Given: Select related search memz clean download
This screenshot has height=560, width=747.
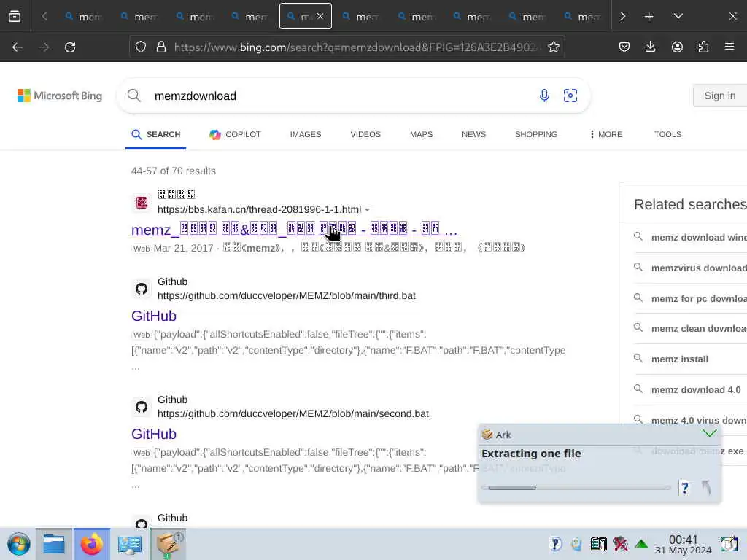Looking at the screenshot, I should click(x=690, y=328).
